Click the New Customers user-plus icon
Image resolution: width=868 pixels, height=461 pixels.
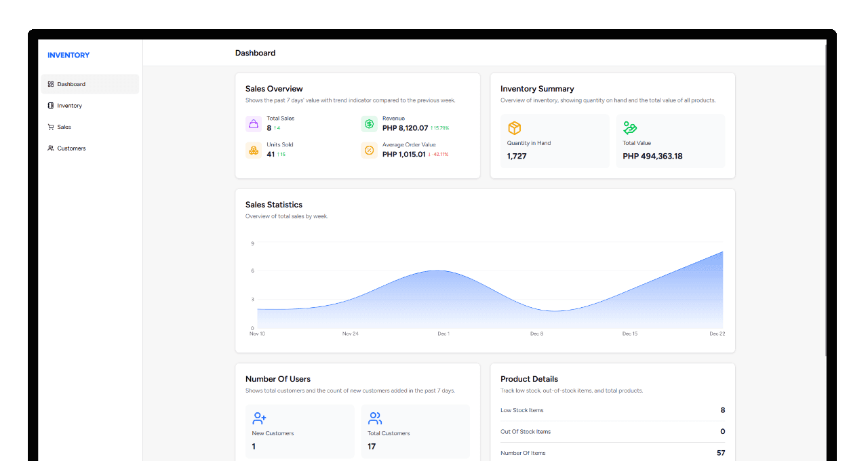pyautogui.click(x=259, y=418)
